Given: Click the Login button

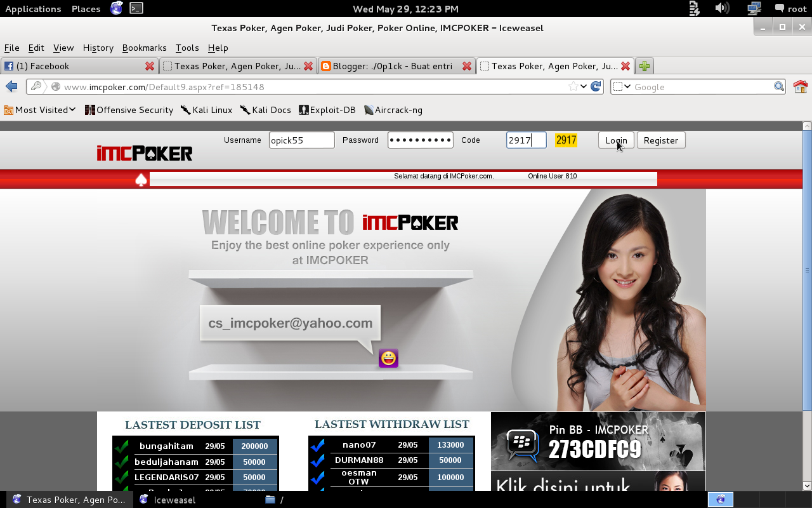Looking at the screenshot, I should (x=616, y=140).
